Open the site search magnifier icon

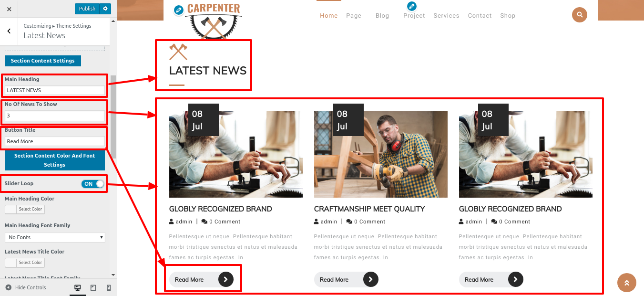pos(580,15)
